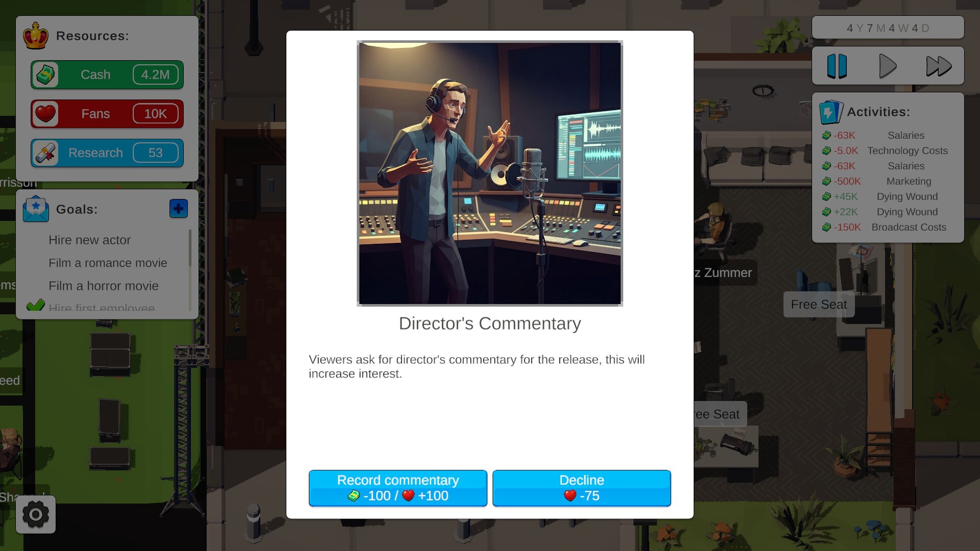
Task: Click the crown icon beside Resources
Action: pyautogui.click(x=35, y=36)
